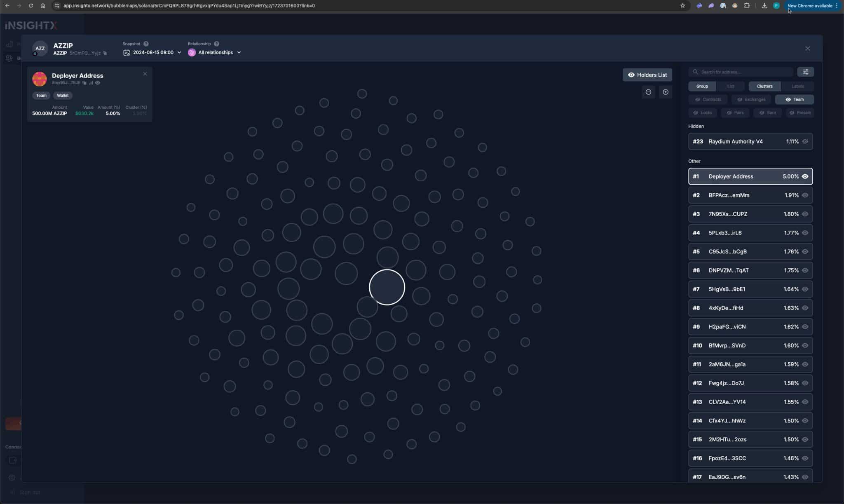Unhide the Raydium Authority V4 holder

click(x=805, y=141)
